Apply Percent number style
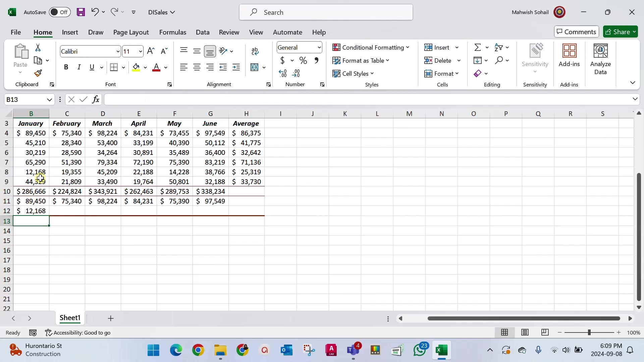This screenshot has width=644, height=362. pos(303,60)
